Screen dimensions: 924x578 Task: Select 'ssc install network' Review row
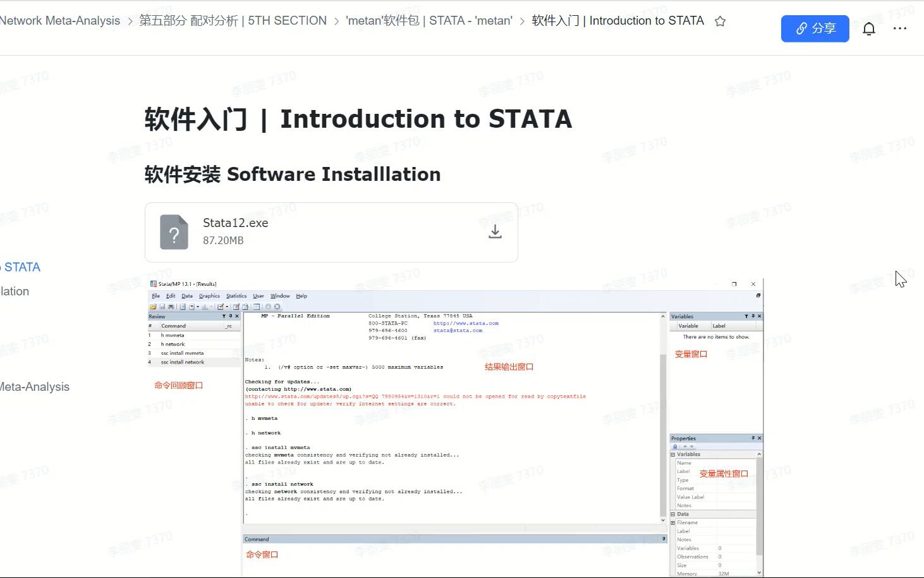pyautogui.click(x=194, y=362)
